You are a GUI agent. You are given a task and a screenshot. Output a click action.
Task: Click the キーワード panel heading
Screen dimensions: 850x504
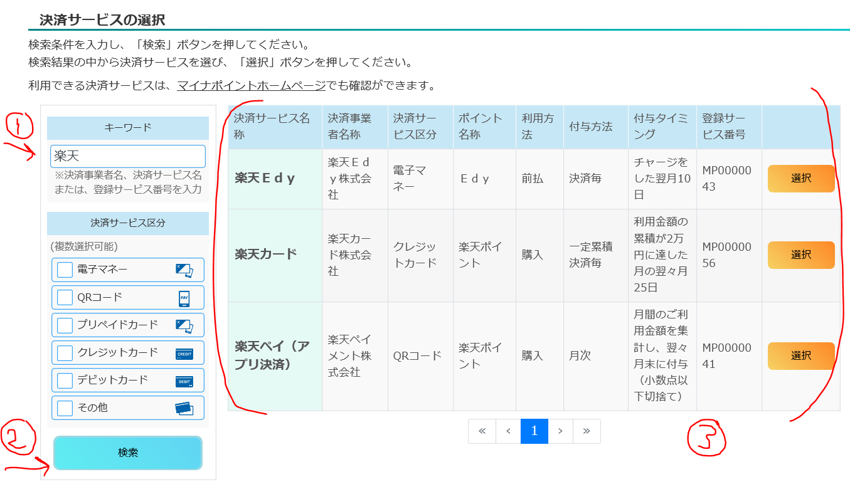pyautogui.click(x=128, y=128)
